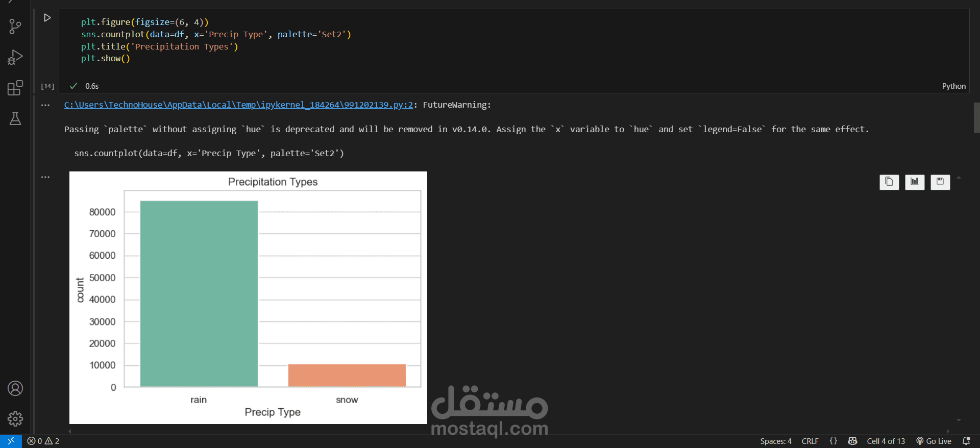Open the plot in chart viewer
This screenshot has width=980, height=448.
pyautogui.click(x=915, y=182)
